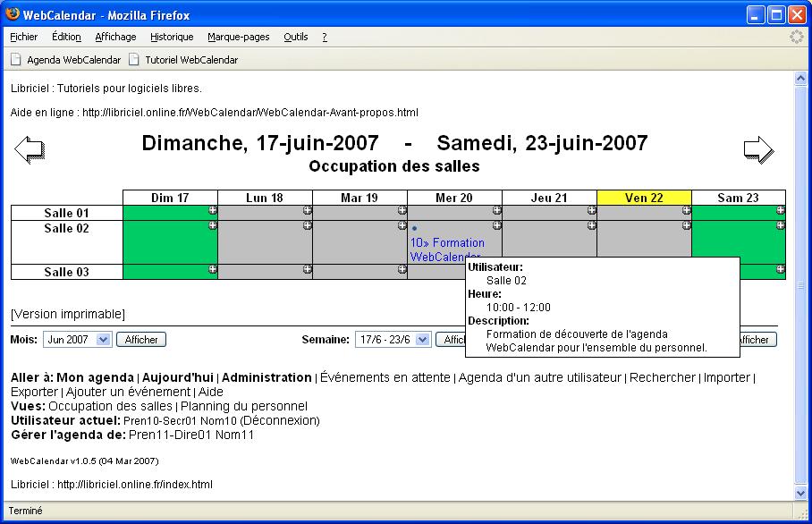Add event for Salle 03 on Sam 23

(x=781, y=269)
